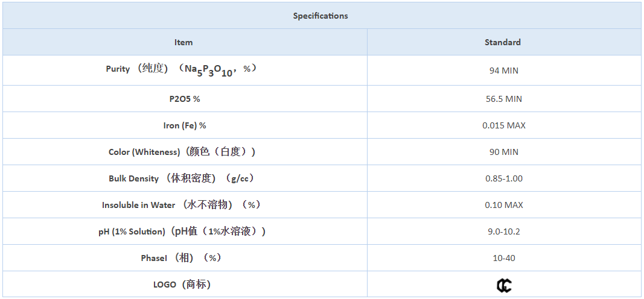This screenshot has height=299, width=644.
Task: Click the 9.0-10.2 pH value
Action: (503, 231)
